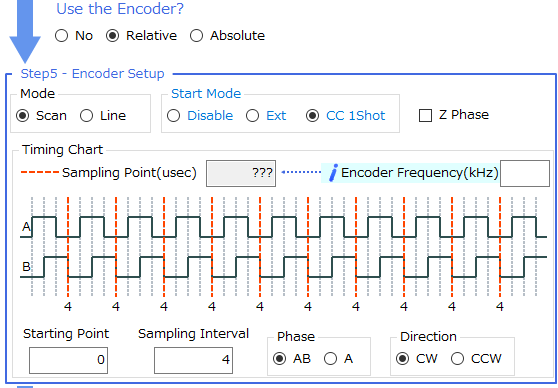Image resolution: width=558 pixels, height=388 pixels.
Task: Click the first red sampling marker in the timing chart
Action: [68, 246]
